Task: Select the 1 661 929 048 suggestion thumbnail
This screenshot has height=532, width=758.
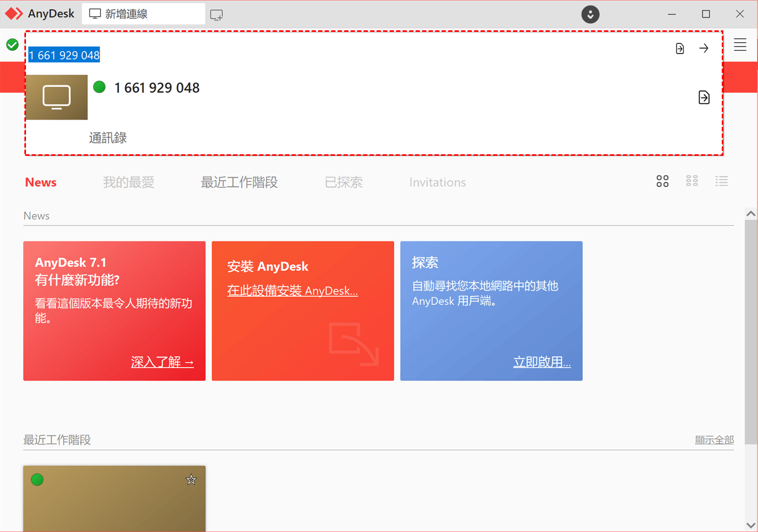Action: (57, 97)
